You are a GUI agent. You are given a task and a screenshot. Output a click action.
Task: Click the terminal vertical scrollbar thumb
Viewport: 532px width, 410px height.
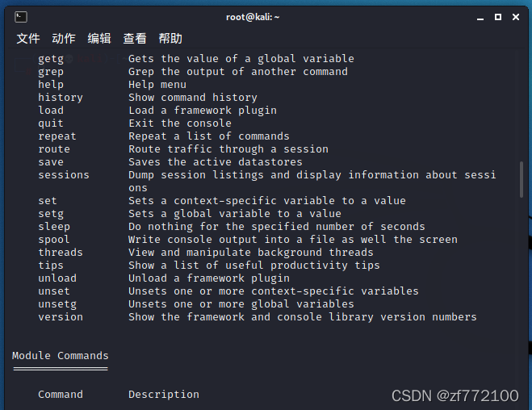tap(522, 180)
